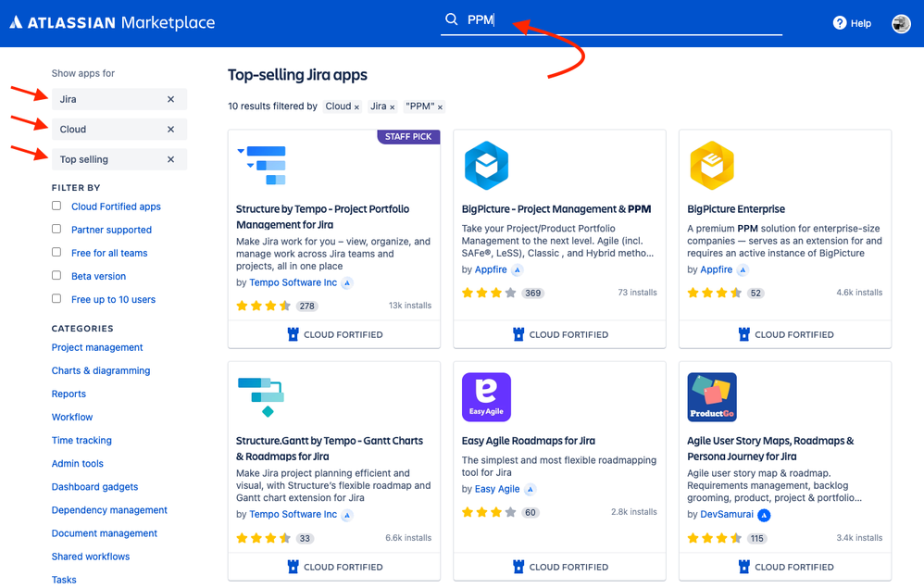Click the search field containing PPM
Screen dimensions: 924x588
point(611,20)
